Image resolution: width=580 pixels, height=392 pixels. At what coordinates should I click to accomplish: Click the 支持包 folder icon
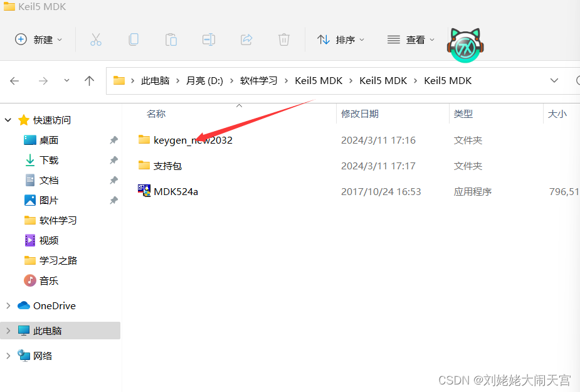pos(144,165)
